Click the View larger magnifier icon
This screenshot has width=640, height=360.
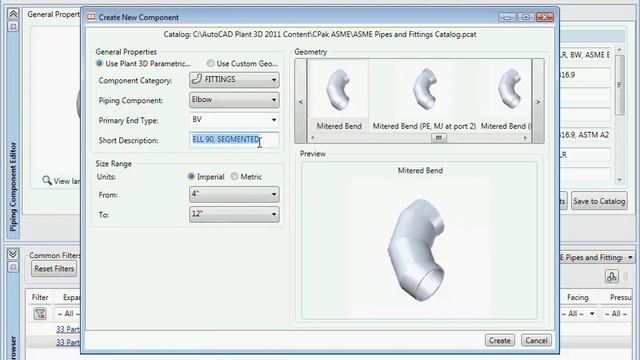coord(47,180)
